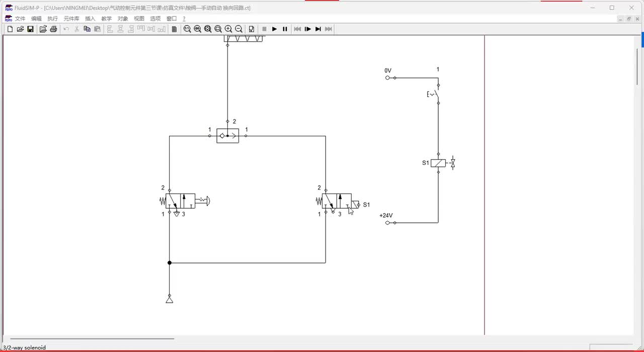This screenshot has height=352, width=644.
Task: Zoom out of the circuit
Action: [239, 29]
